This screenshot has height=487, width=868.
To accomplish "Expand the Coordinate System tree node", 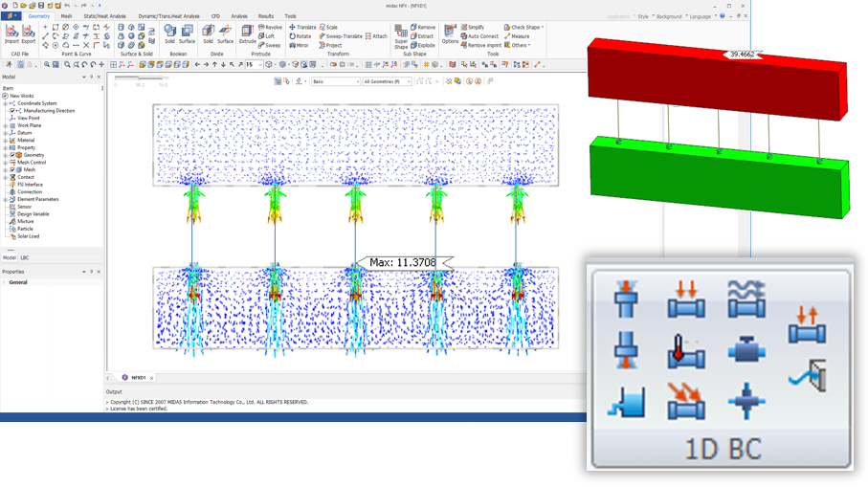I will [5, 103].
